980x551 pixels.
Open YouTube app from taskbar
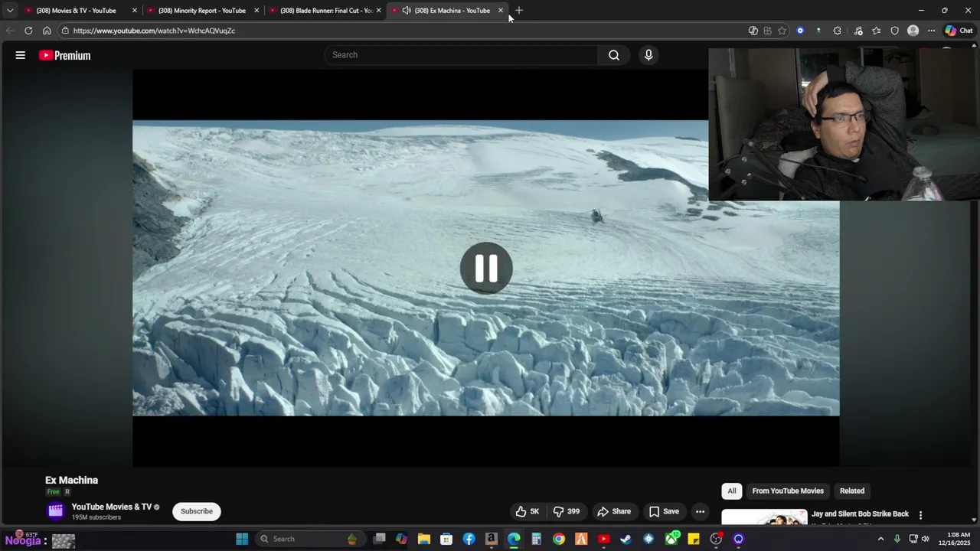click(x=603, y=539)
